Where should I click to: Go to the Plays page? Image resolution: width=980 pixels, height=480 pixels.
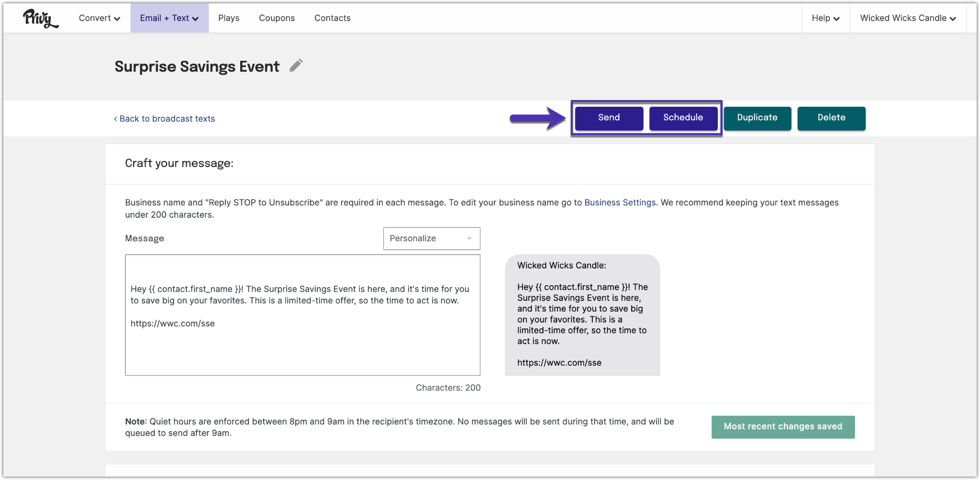[x=229, y=18]
